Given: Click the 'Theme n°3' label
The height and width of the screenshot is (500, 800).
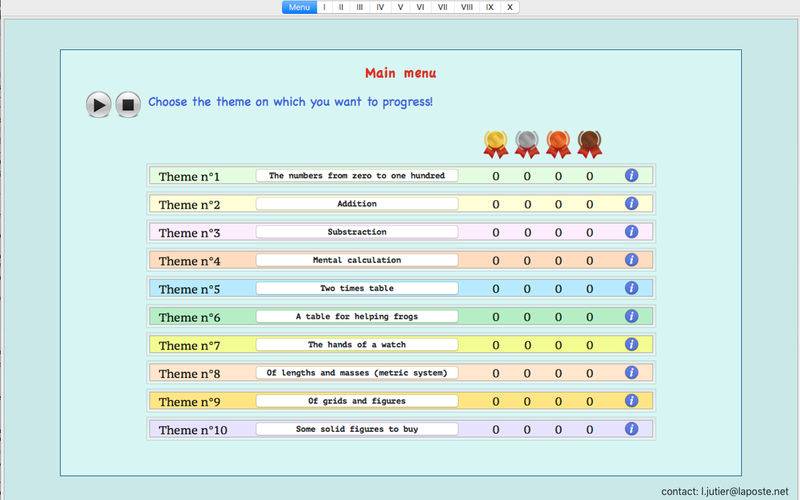Looking at the screenshot, I should click(x=189, y=233).
